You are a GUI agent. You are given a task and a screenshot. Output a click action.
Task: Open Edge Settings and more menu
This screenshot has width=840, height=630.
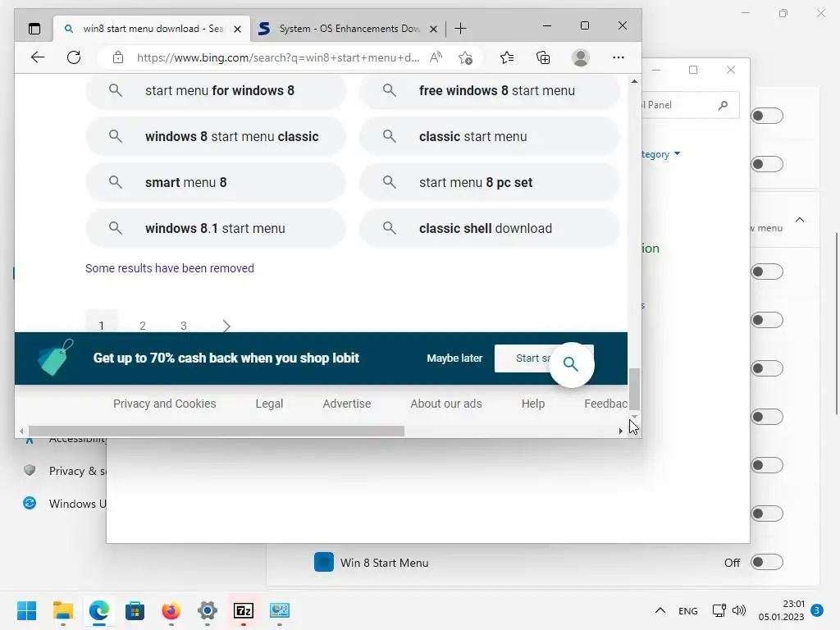pos(619,57)
